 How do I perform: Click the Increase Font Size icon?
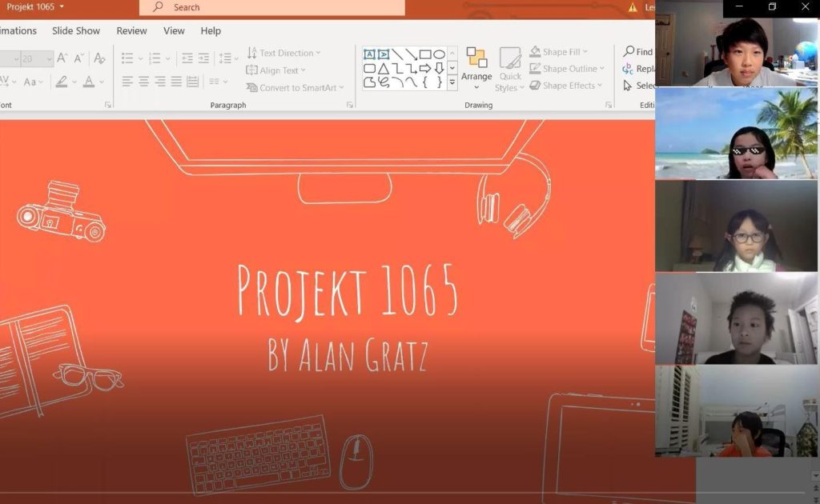[x=62, y=58]
